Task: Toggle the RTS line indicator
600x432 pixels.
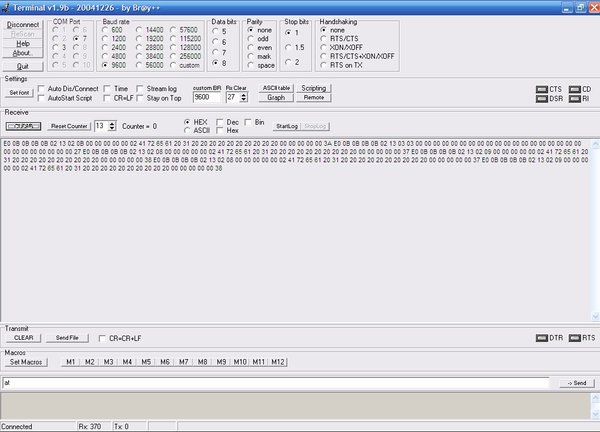Action: tap(575, 338)
